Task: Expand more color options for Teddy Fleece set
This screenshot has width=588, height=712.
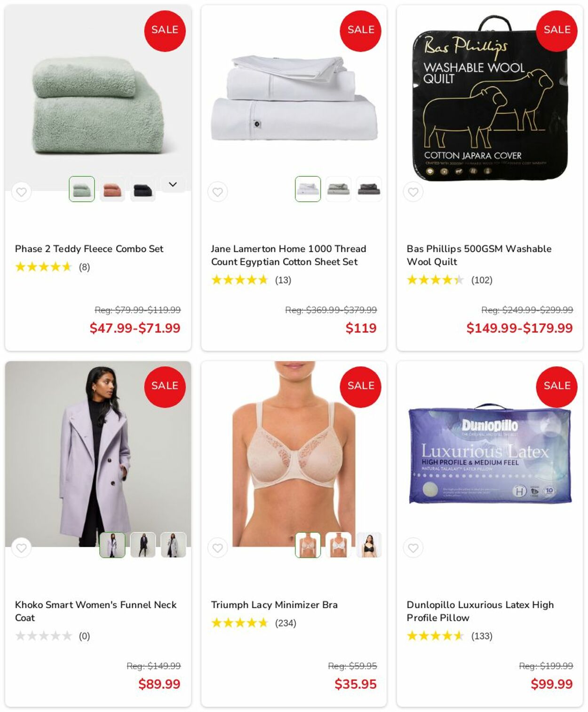Action: pos(173,184)
